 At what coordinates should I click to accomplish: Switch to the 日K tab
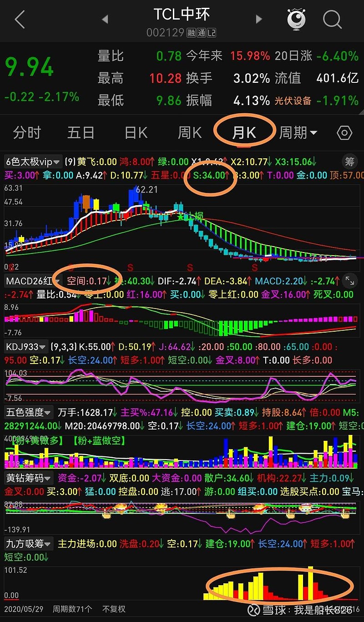[135, 132]
